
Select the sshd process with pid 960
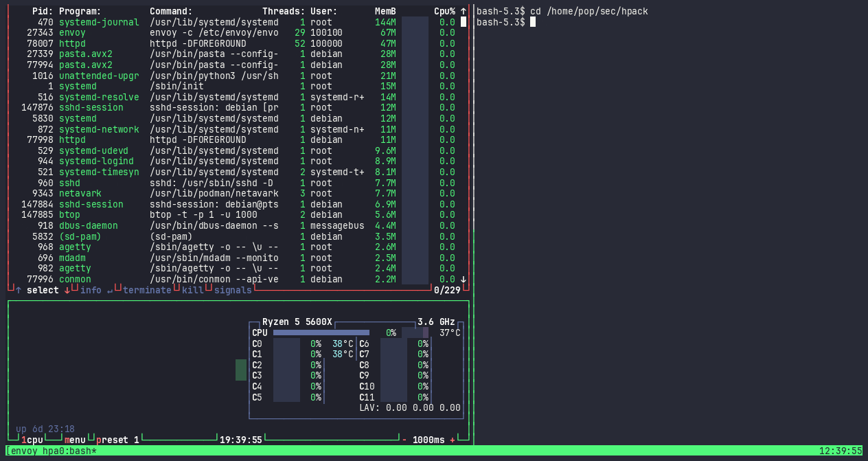click(x=235, y=183)
